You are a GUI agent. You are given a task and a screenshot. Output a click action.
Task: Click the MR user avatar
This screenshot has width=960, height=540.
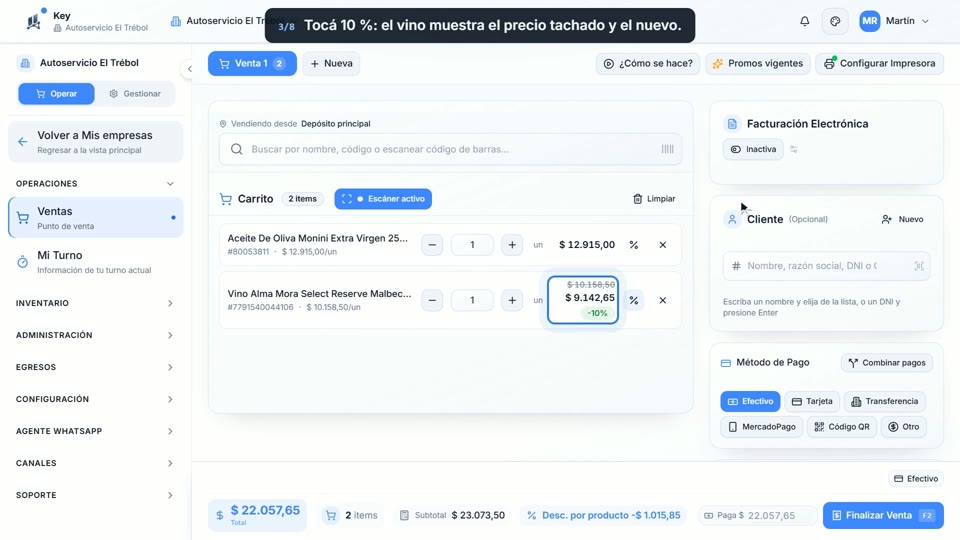click(x=869, y=21)
